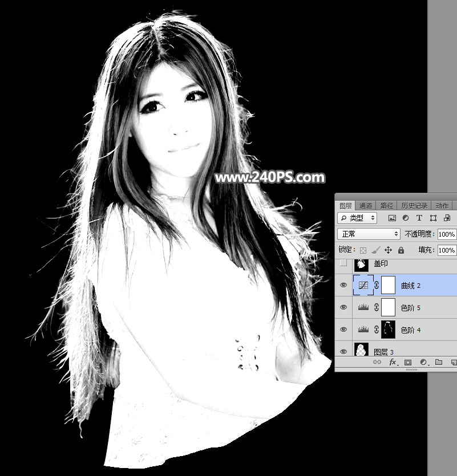Image resolution: width=457 pixels, height=476 pixels.
Task: Show the hidden 盖印 layer
Action: coord(343,263)
